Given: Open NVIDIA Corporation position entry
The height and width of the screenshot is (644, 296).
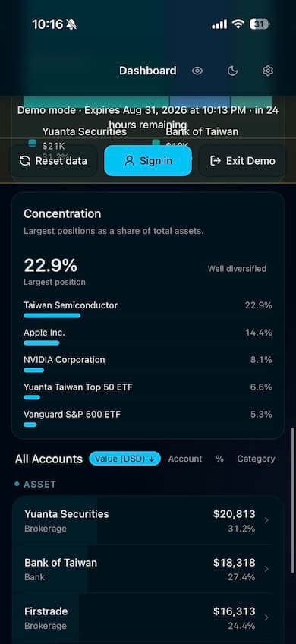Looking at the screenshot, I should (148, 364).
